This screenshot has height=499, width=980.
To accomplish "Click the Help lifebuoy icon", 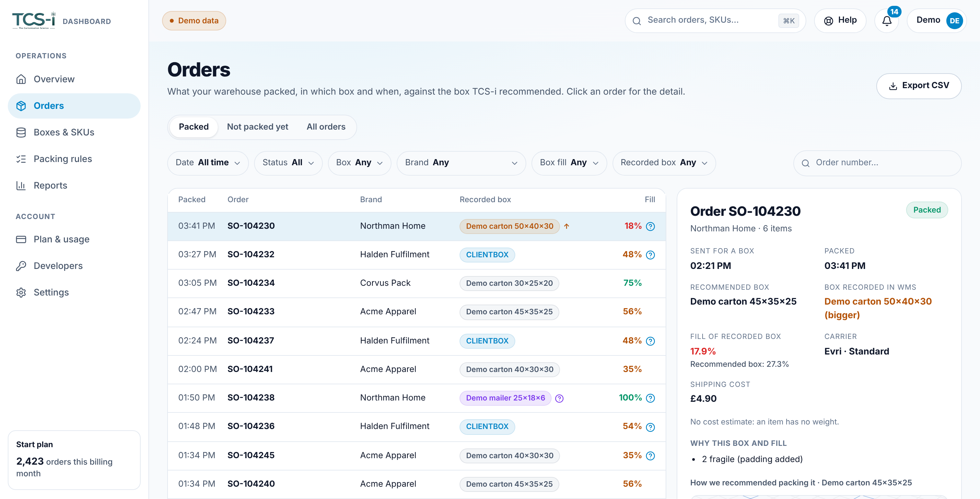I will coord(828,20).
